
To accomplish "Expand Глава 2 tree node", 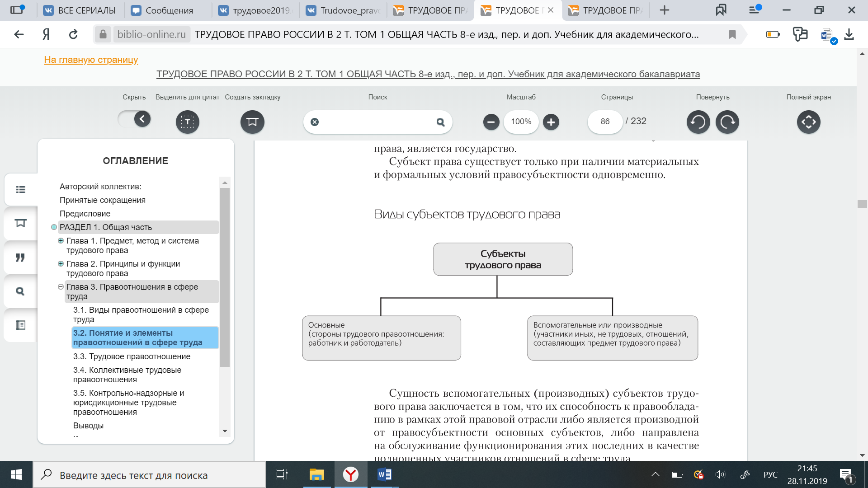I will tap(61, 264).
